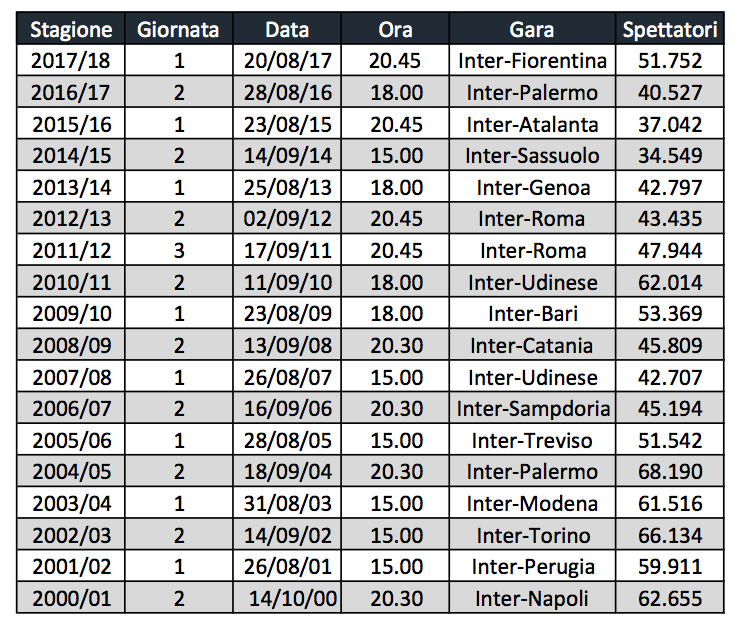Select the 62.014 spectators cell
Viewport: 737px width, 624px height.
(669, 283)
